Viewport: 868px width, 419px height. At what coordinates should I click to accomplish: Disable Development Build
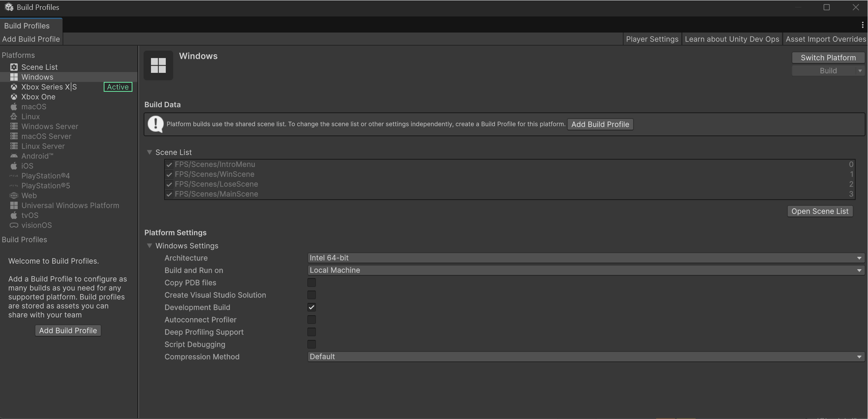(x=311, y=307)
